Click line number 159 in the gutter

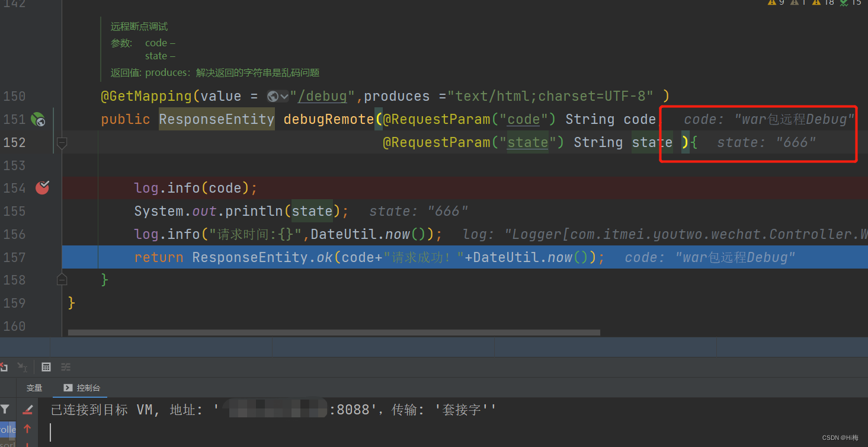click(14, 303)
